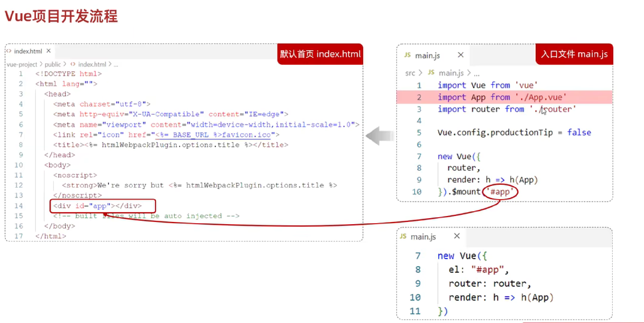Open the src breadcrumb folder
Screen dimensions: 644x323
(410, 73)
